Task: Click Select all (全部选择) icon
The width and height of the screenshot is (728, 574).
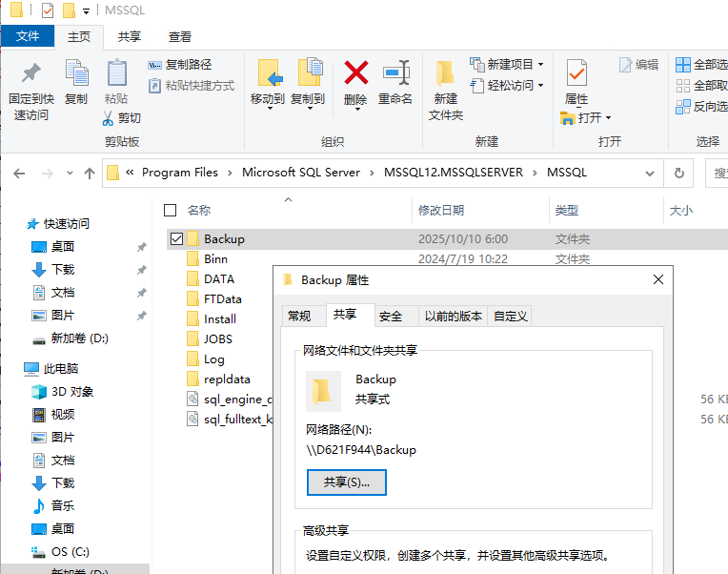Action: pyautogui.click(x=683, y=65)
